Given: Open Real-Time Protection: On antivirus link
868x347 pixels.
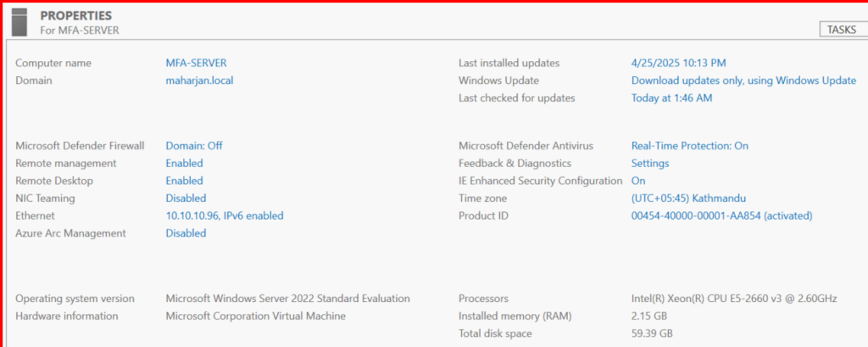Looking at the screenshot, I should (689, 146).
